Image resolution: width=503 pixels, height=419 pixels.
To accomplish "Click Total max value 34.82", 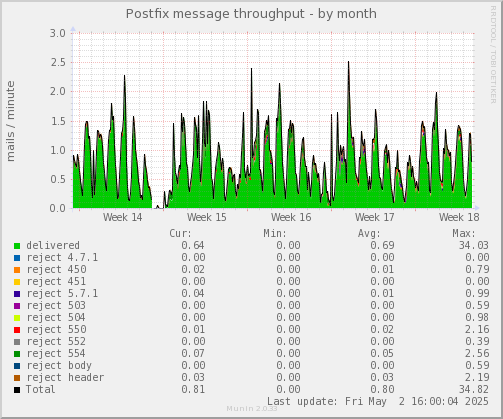I will [474, 390].
